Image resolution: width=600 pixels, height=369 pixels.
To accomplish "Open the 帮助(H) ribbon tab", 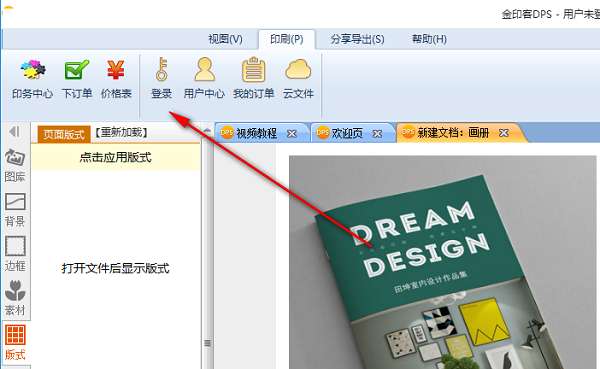I will point(429,39).
